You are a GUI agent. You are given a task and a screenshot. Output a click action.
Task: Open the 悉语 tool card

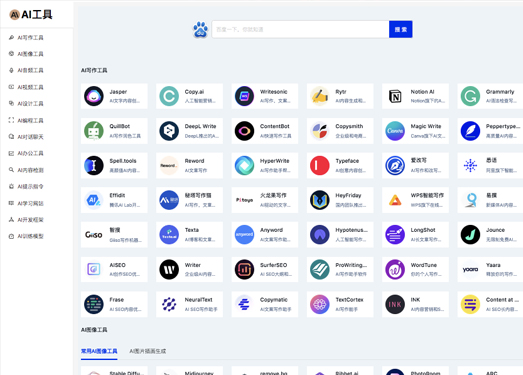pyautogui.click(x=490, y=165)
